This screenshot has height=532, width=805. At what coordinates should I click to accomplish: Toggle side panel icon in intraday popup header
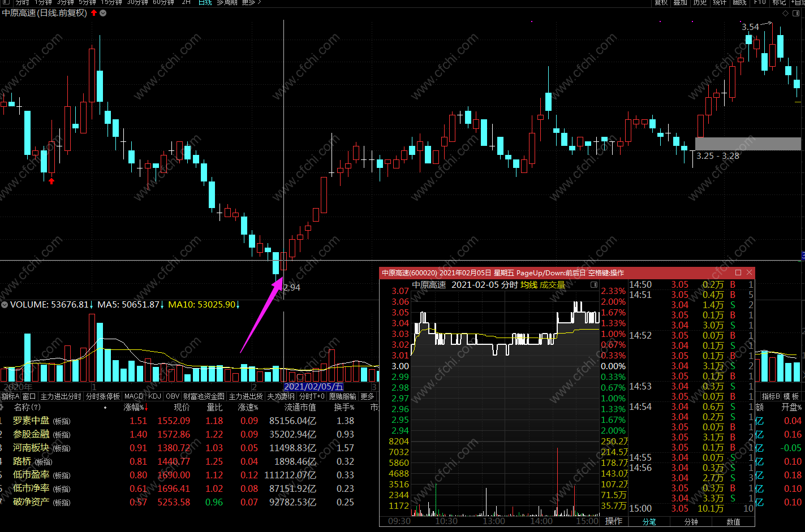tap(594, 285)
